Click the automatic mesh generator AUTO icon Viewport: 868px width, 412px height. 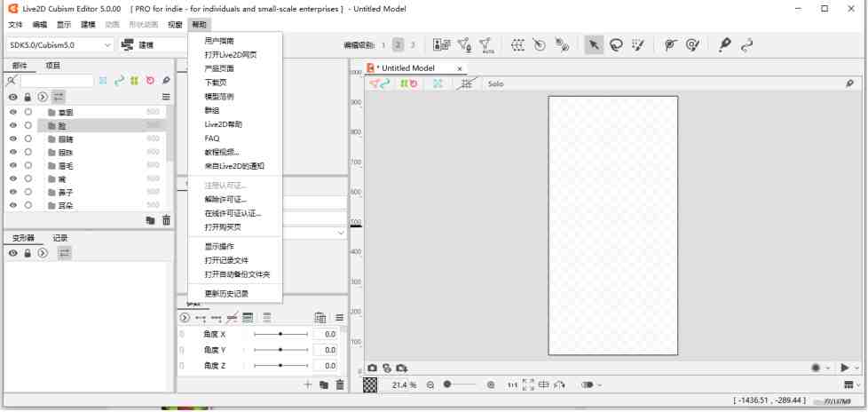tap(486, 45)
